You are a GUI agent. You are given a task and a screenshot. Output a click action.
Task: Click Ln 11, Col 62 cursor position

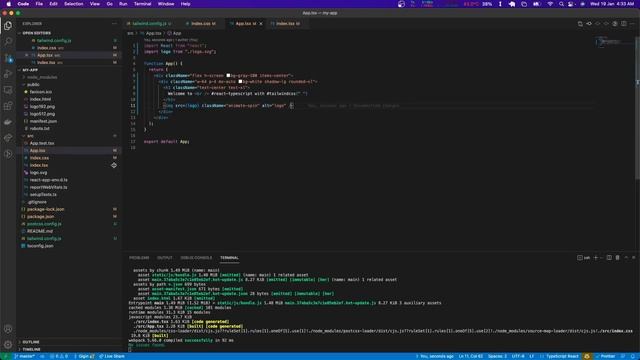point(471,356)
